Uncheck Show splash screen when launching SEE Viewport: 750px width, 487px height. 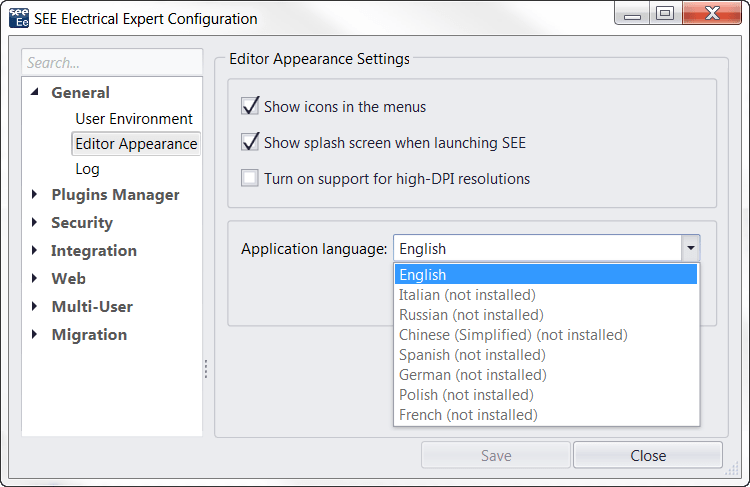tap(250, 143)
